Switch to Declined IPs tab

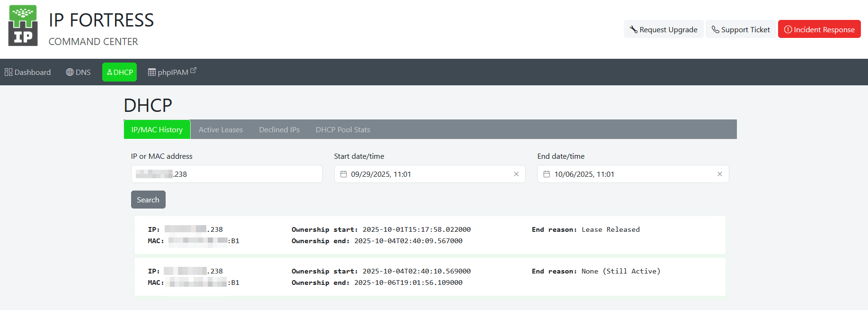[x=279, y=129]
